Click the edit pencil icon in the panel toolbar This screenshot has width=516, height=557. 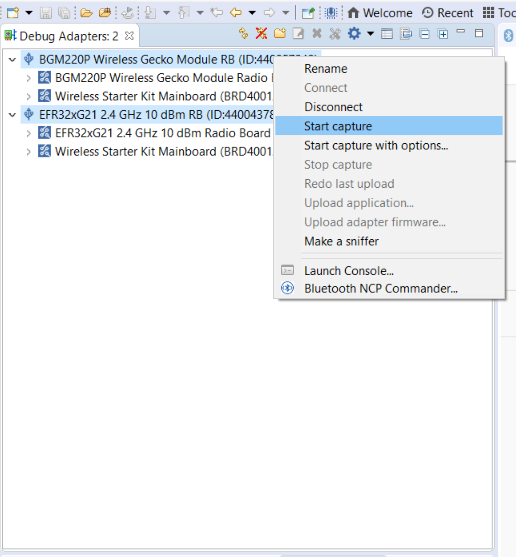click(x=298, y=33)
